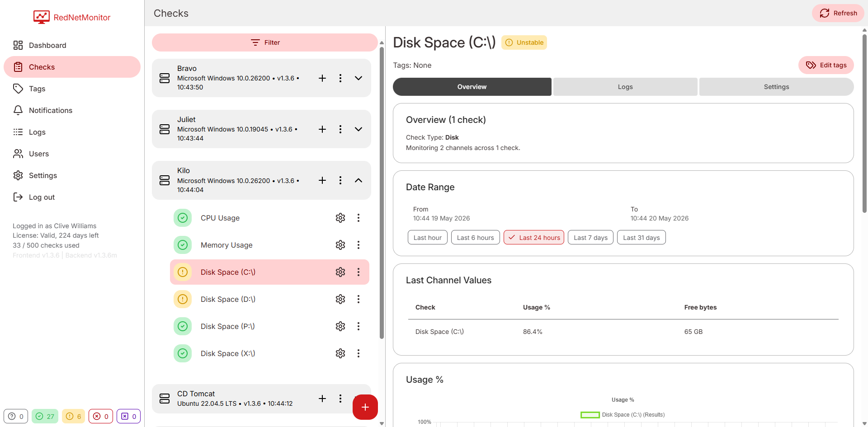Select the CPU Usage check
The width and height of the screenshot is (868, 427).
(269, 218)
